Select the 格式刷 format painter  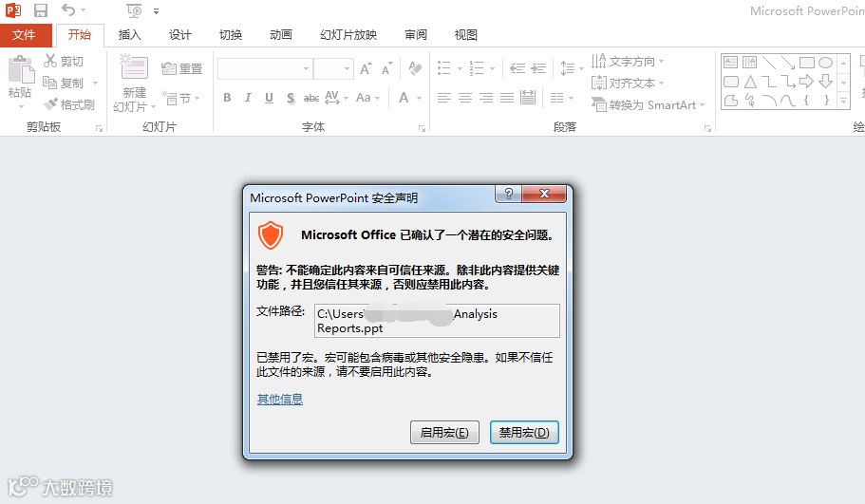[x=69, y=104]
